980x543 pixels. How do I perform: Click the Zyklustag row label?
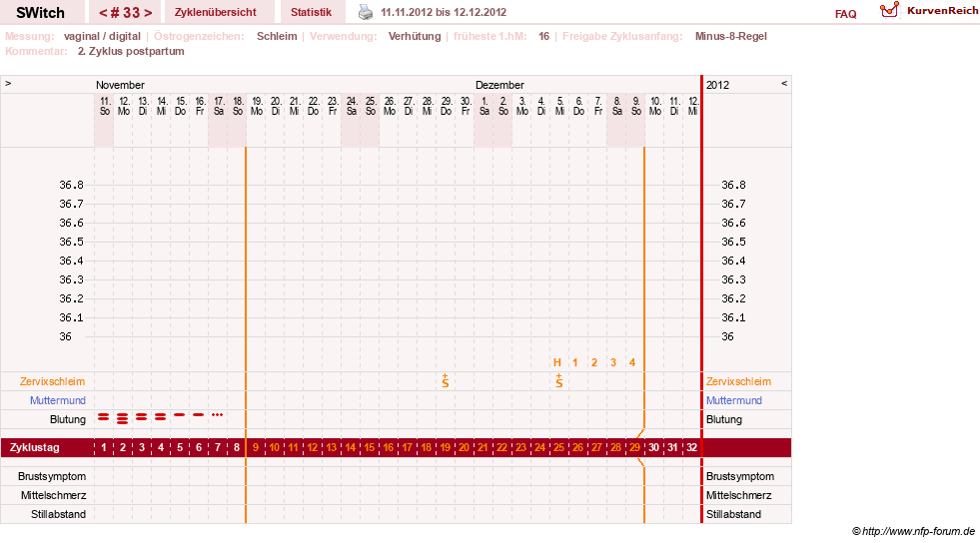34,447
